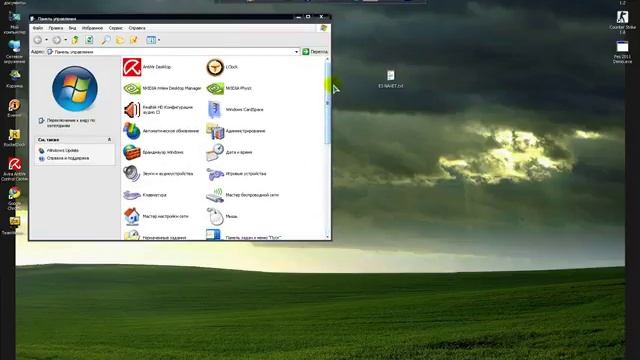The image size is (640, 360).
Task: Open the Сервис menu
Action: click(x=116, y=28)
